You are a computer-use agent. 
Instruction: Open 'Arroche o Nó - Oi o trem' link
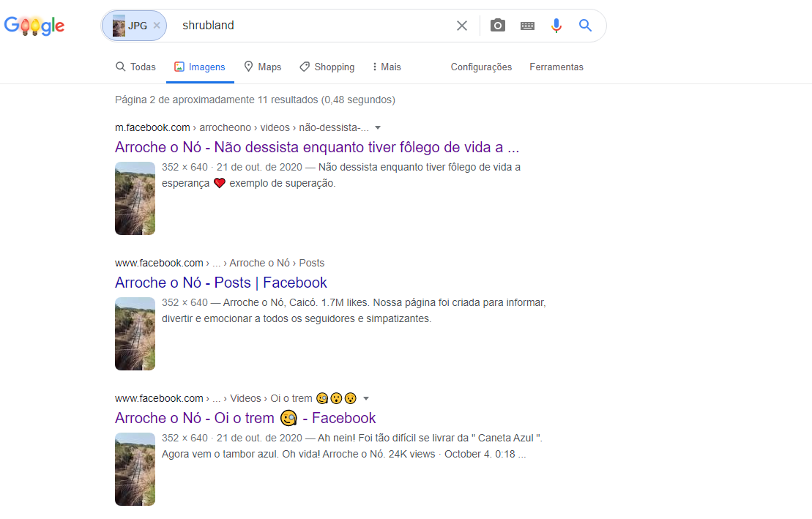[245, 418]
